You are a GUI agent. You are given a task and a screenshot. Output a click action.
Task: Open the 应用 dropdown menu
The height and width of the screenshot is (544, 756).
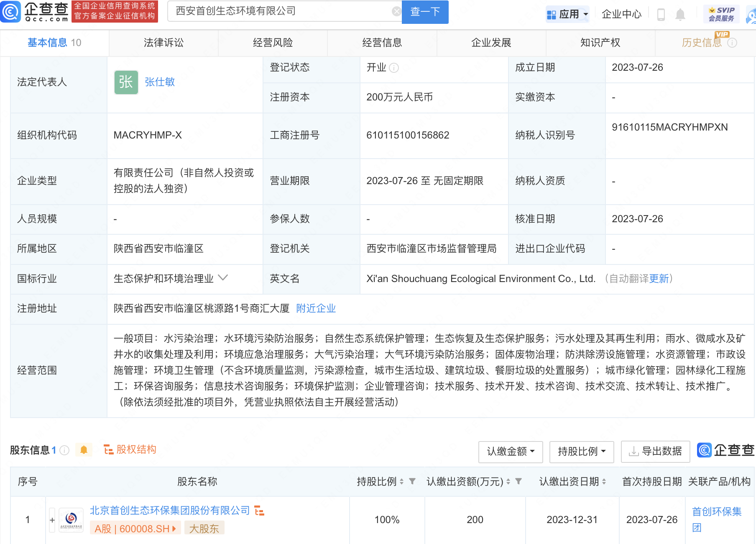(568, 14)
